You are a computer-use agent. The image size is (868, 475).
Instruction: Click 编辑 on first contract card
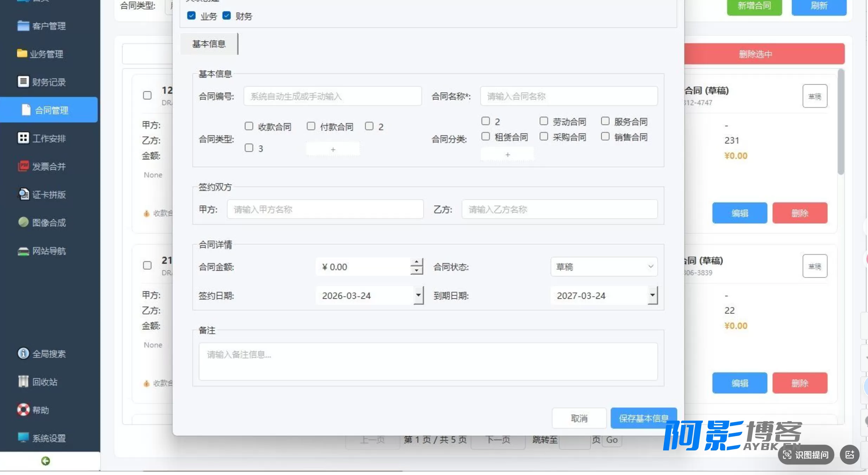pos(740,213)
